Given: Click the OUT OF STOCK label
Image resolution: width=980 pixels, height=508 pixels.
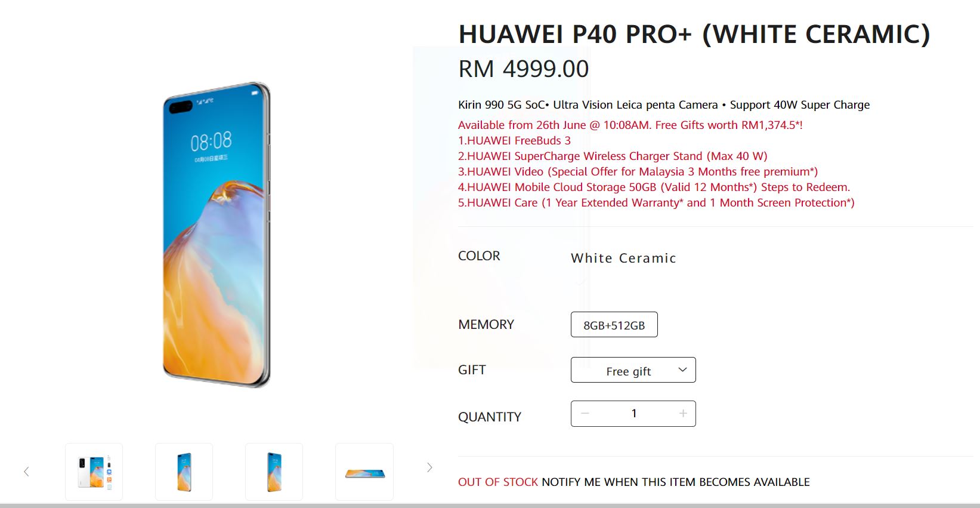Looking at the screenshot, I should pyautogui.click(x=498, y=482).
